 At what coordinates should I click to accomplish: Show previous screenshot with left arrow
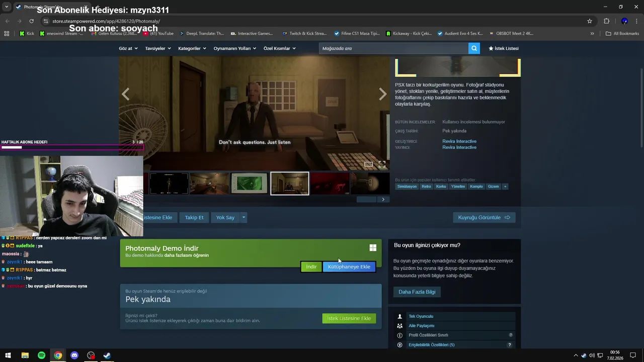126,94
